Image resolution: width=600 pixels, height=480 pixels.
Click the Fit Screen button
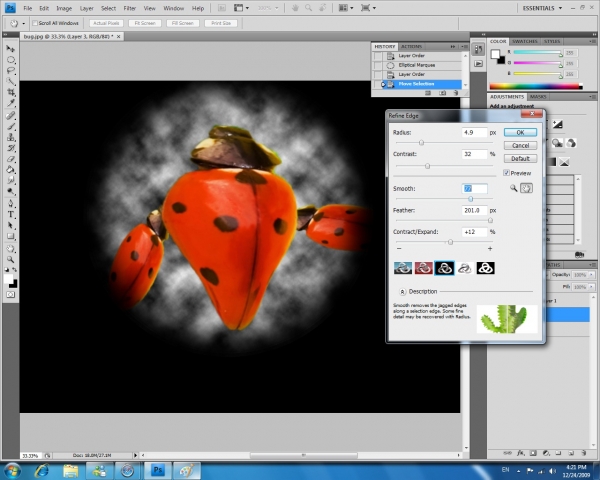tap(145, 23)
